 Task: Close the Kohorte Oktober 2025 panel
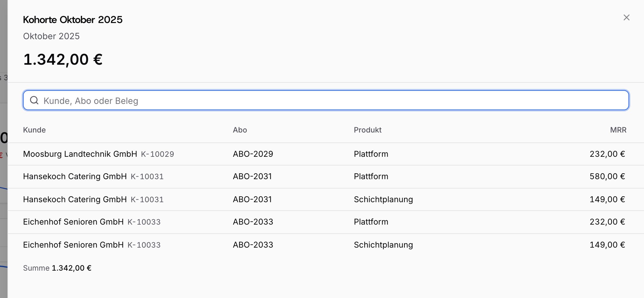(626, 18)
